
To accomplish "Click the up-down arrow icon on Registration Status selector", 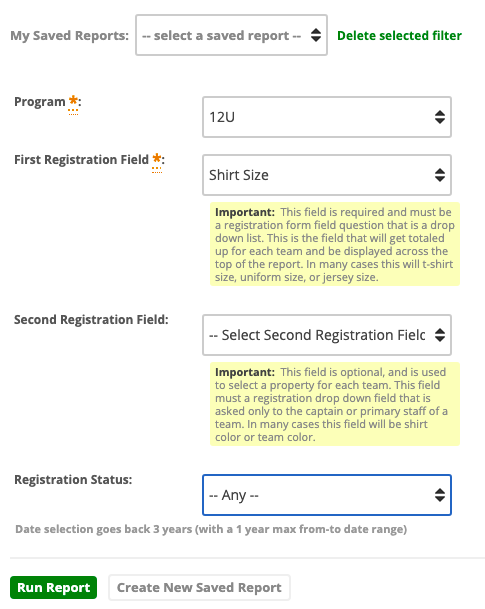I will click(x=440, y=495).
